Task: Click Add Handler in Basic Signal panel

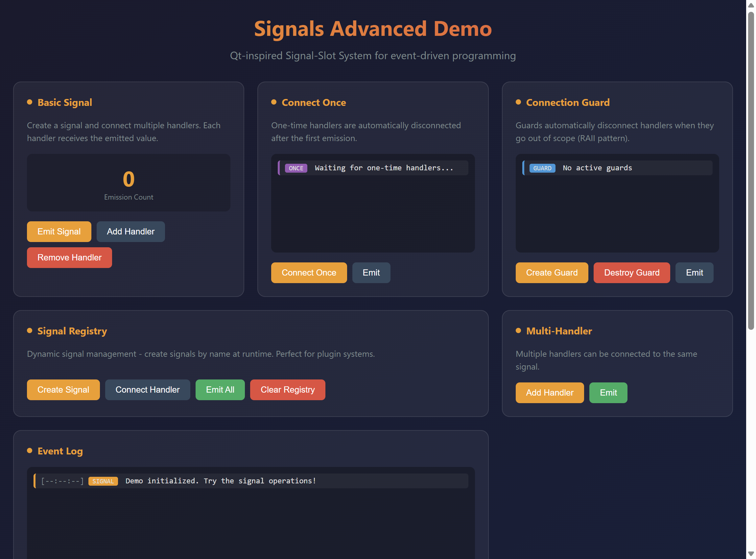Action: pyautogui.click(x=130, y=231)
